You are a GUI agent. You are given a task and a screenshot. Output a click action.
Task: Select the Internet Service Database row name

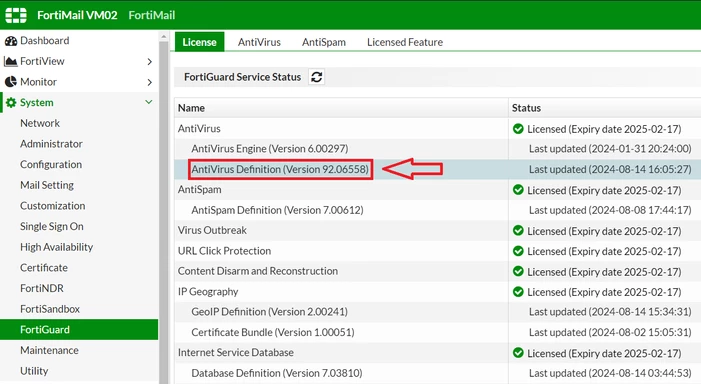click(236, 352)
